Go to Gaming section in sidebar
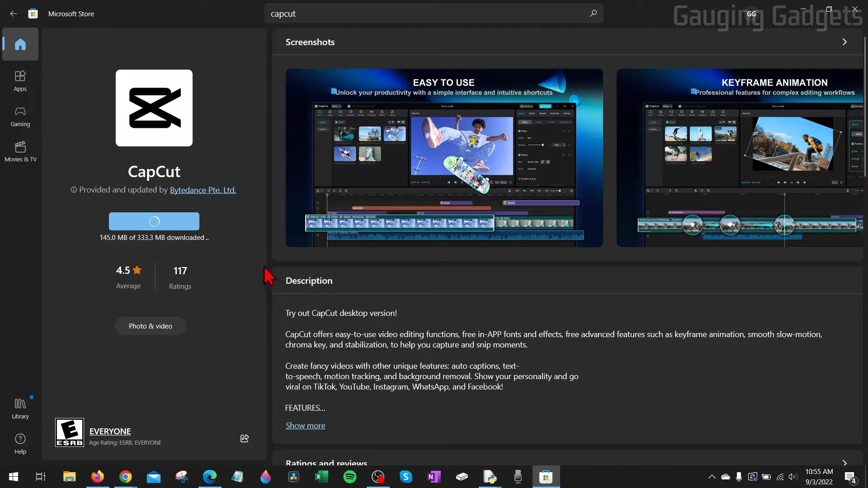The height and width of the screenshot is (488, 868). tap(20, 116)
